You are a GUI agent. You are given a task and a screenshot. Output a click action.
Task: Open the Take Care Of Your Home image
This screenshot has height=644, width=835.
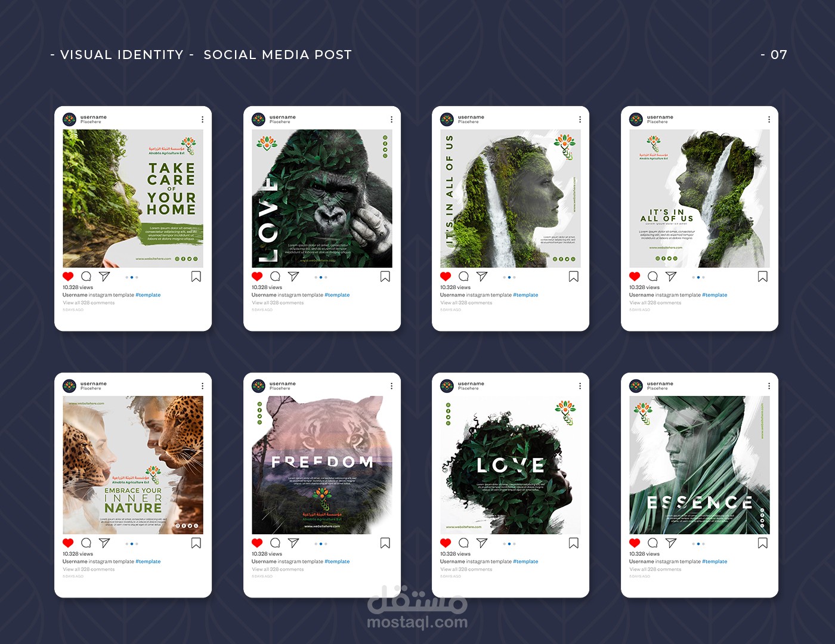(133, 199)
